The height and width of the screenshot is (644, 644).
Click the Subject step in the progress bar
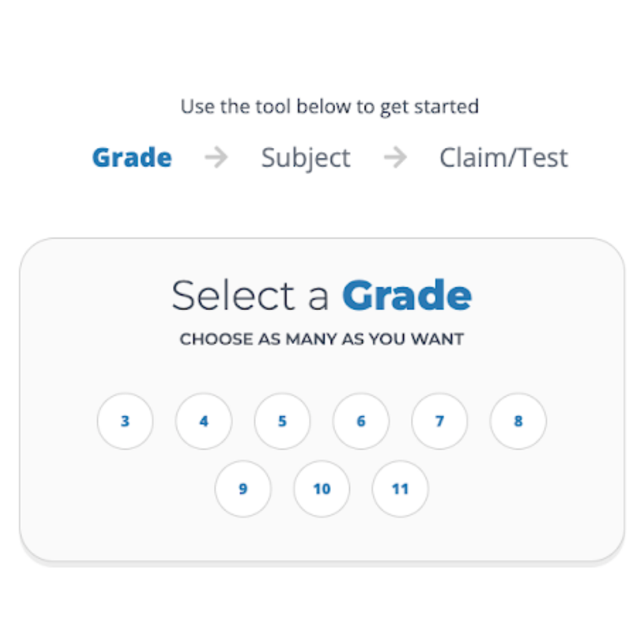(305, 157)
